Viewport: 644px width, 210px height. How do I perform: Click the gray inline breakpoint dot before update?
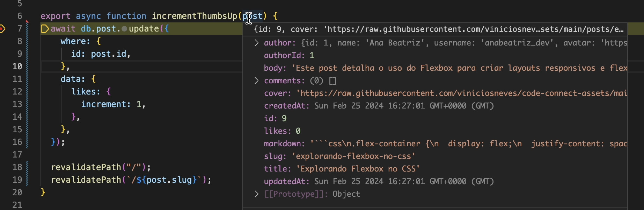coord(124,29)
